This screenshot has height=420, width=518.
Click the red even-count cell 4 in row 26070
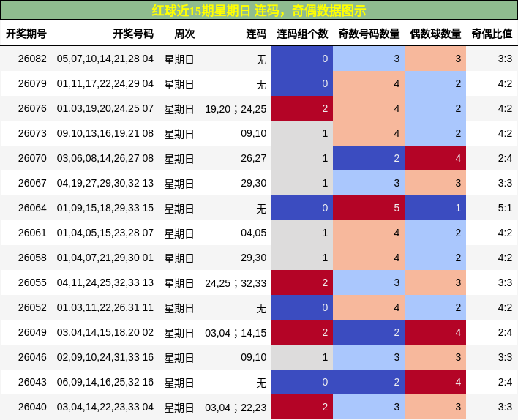(435, 158)
